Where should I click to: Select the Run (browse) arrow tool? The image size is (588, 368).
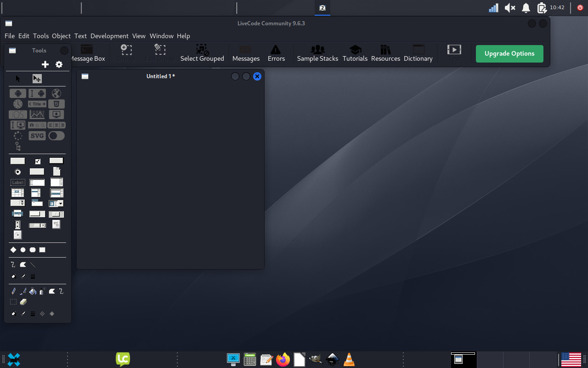(x=18, y=79)
